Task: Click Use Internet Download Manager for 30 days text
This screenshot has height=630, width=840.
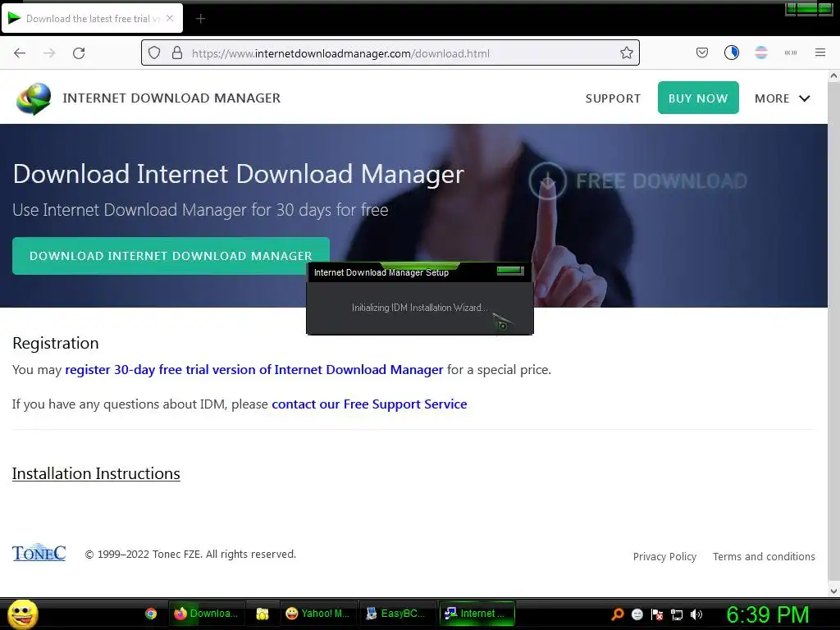Action: pyautogui.click(x=200, y=209)
